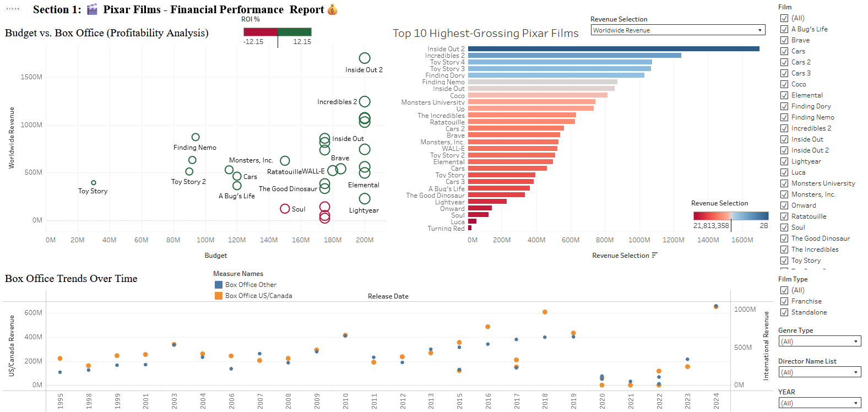This screenshot has width=868, height=412.
Task: Click the Monsters University bar label
Action: click(x=433, y=102)
